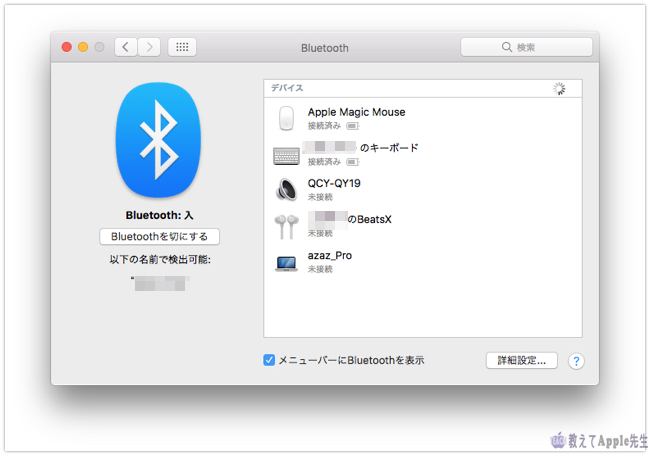This screenshot has width=650, height=456.
Task: Click the Magic Mouse battery indicator
Action: 353,126
